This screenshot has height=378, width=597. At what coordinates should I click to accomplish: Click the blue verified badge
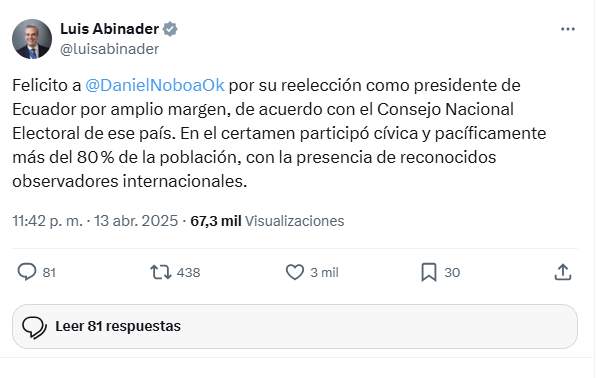click(x=170, y=29)
